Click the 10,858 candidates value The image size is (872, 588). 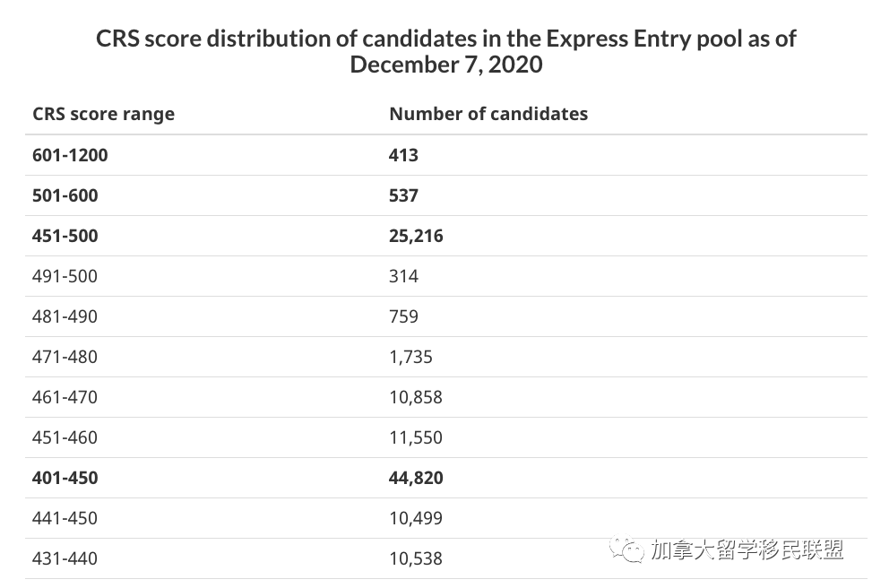(x=416, y=397)
